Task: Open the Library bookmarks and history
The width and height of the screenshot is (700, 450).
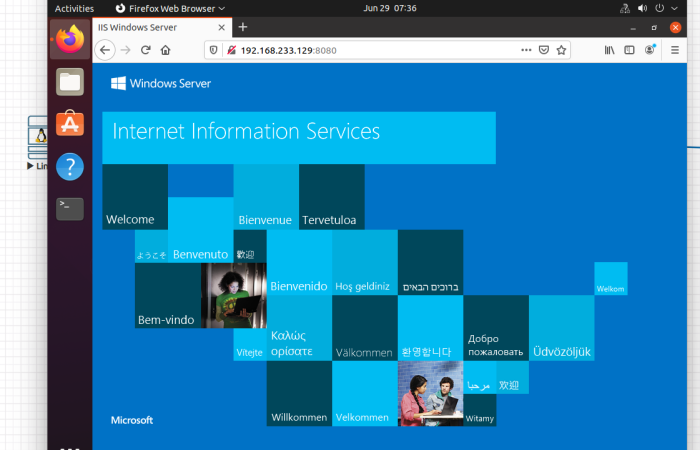Action: coord(609,50)
